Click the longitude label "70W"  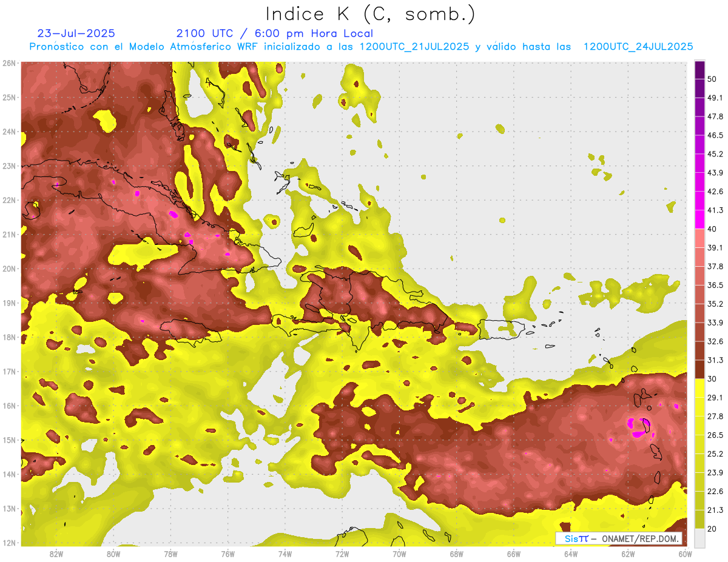399,554
